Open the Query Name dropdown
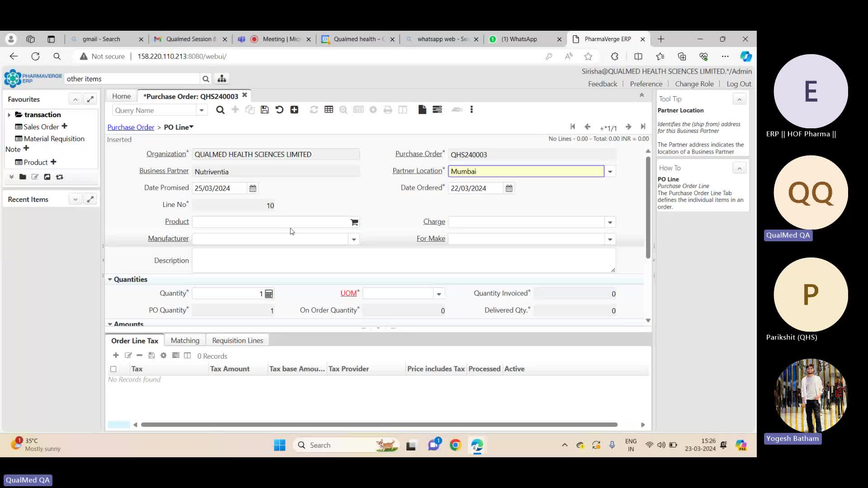Viewport: 868px width, 488px height. coord(202,110)
